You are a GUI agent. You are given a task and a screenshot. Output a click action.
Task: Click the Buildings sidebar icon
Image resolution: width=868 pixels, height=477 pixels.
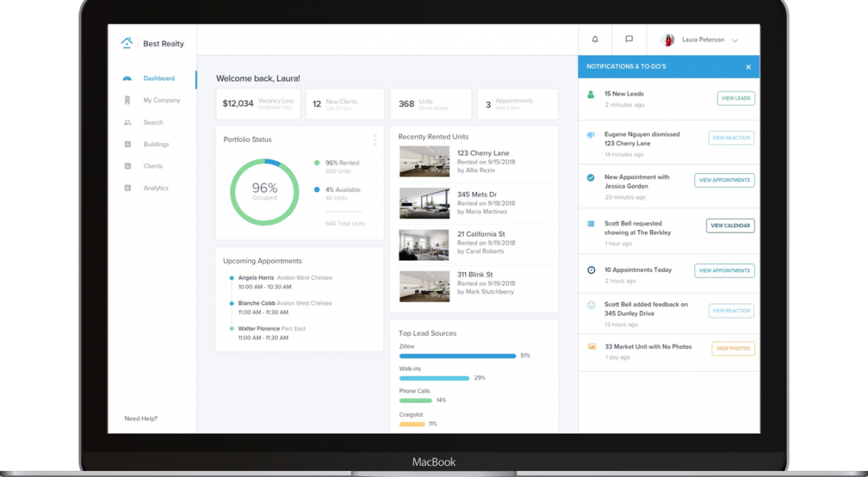pyautogui.click(x=127, y=144)
